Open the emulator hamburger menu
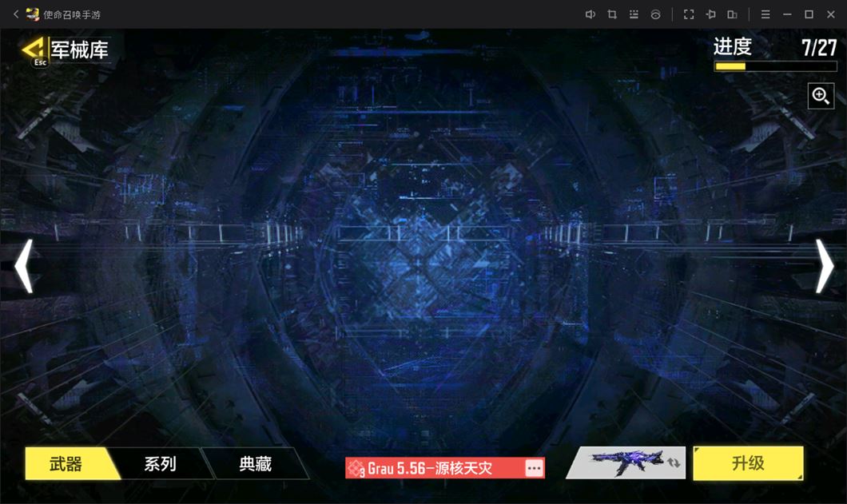 [x=765, y=14]
